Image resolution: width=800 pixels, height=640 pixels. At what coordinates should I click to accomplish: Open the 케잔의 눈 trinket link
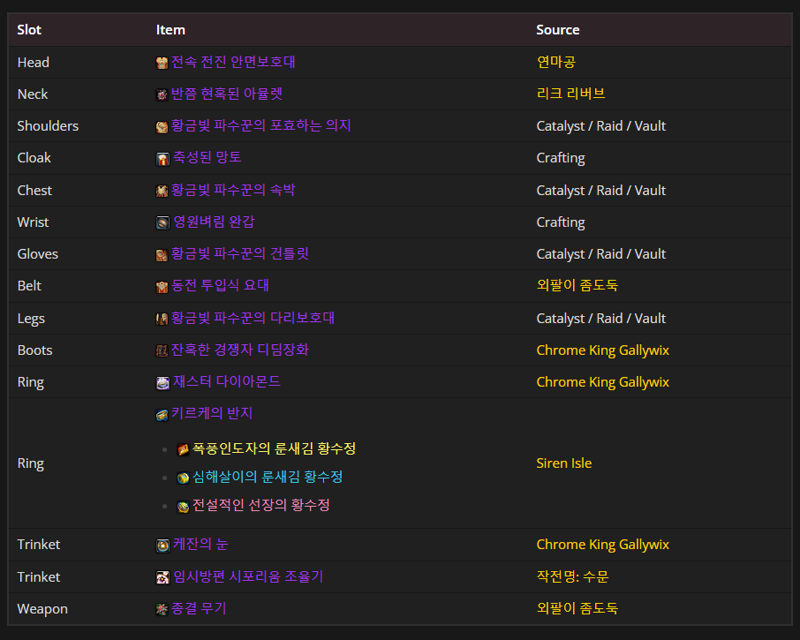click(x=201, y=544)
